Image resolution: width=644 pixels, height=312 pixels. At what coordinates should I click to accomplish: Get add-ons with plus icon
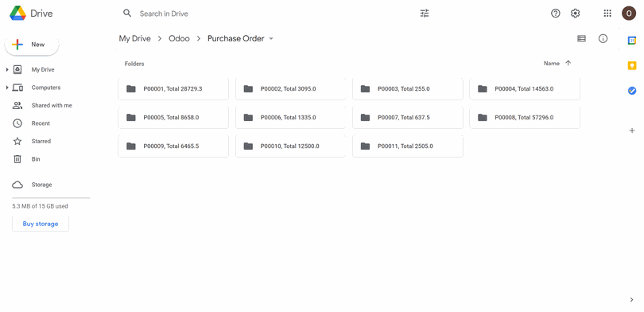coord(632,131)
